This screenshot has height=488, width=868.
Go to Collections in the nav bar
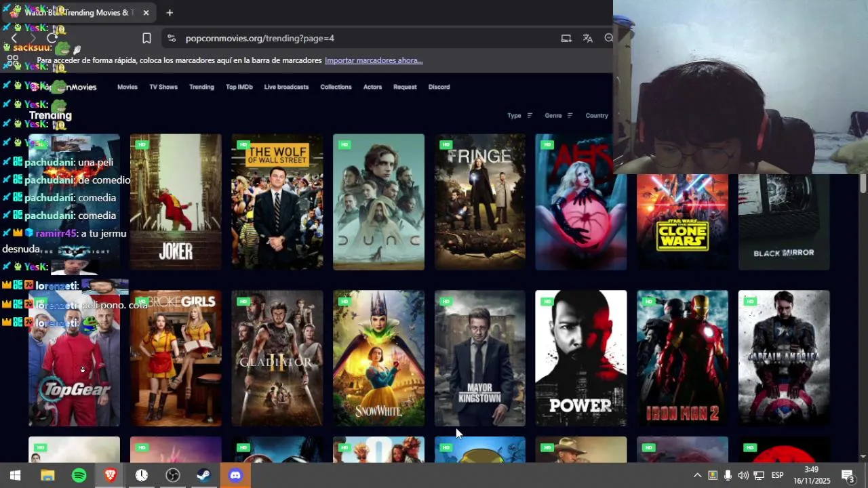[x=336, y=87]
